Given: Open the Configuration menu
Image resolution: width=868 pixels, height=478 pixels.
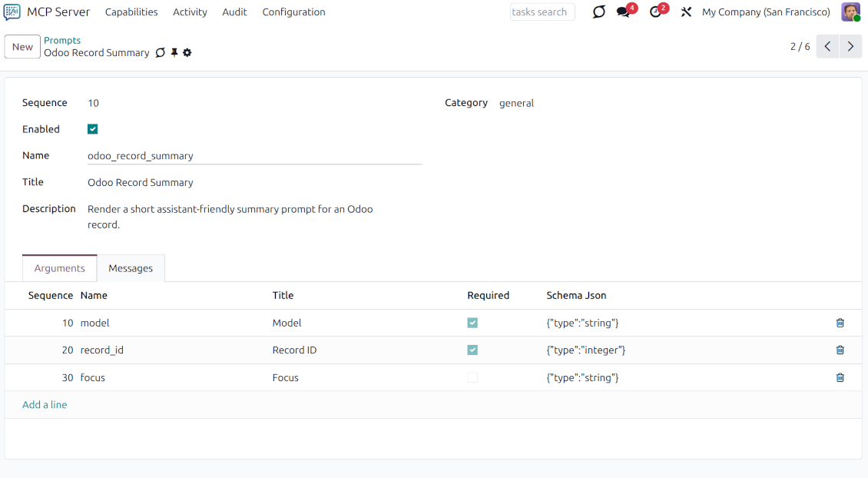Looking at the screenshot, I should point(293,12).
